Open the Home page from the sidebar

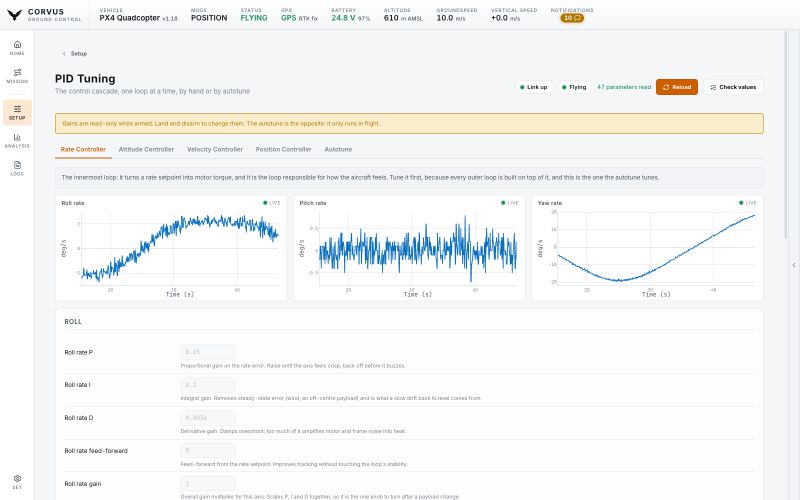click(17, 48)
